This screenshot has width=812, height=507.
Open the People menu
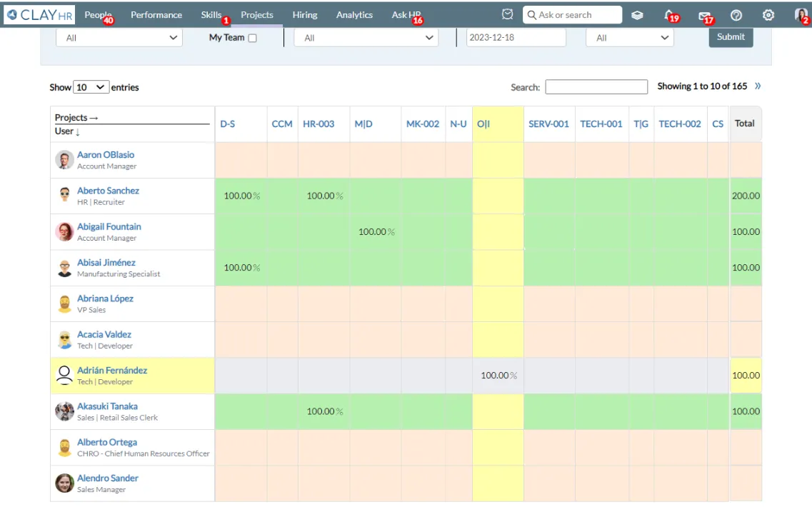pyautogui.click(x=98, y=15)
